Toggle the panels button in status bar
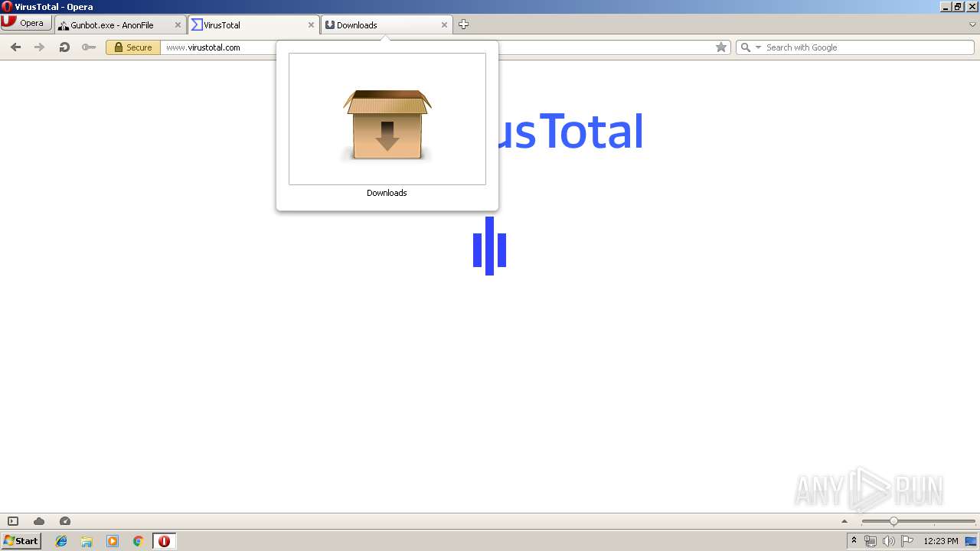The width and height of the screenshot is (980, 551). pyautogui.click(x=13, y=521)
